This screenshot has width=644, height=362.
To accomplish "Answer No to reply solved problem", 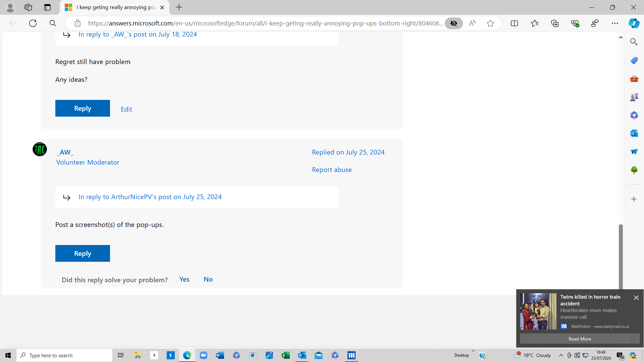I will (x=208, y=279).
